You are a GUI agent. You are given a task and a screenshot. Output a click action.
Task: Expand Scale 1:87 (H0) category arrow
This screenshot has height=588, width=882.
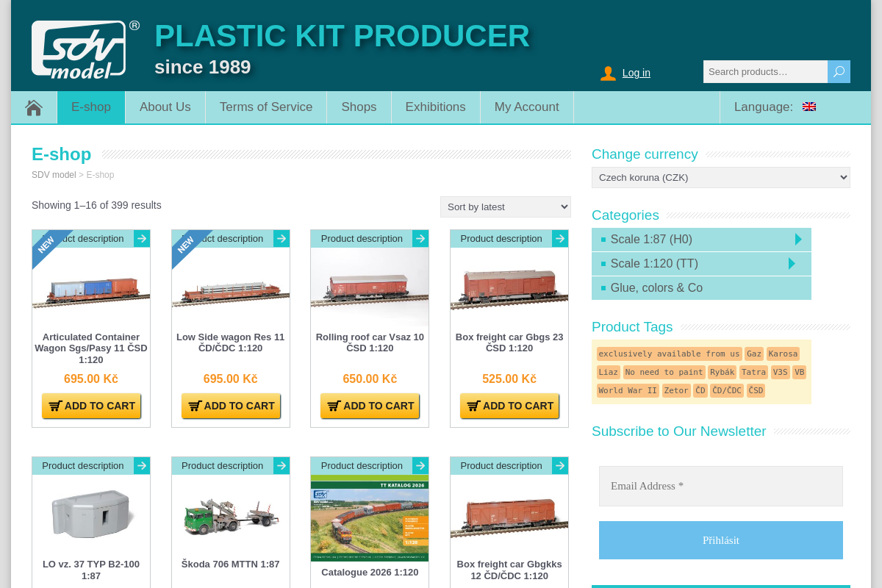point(798,239)
